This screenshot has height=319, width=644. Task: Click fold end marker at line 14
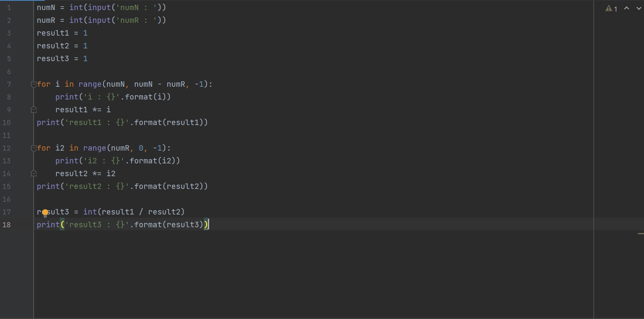pyautogui.click(x=34, y=174)
